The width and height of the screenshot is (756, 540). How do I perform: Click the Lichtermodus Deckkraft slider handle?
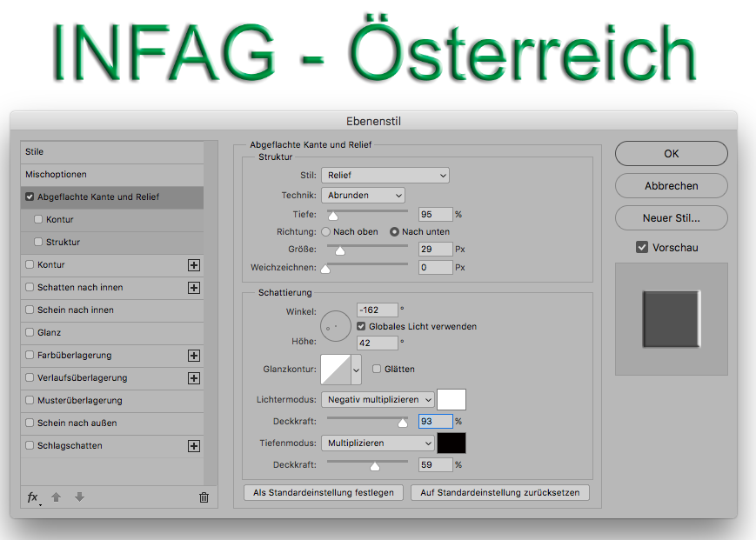[x=403, y=423]
